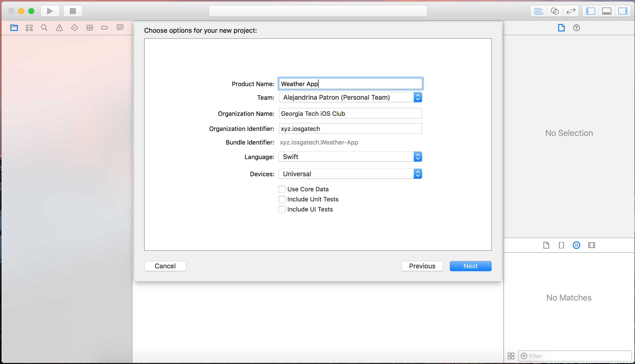Open File Template library icon
Screen dimensions: 635x364
point(546,245)
